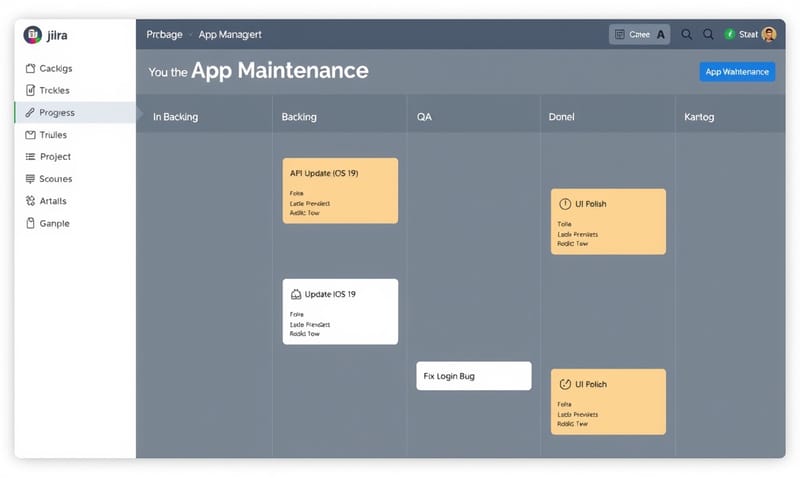Click the jilra brand name text

pos(57,35)
